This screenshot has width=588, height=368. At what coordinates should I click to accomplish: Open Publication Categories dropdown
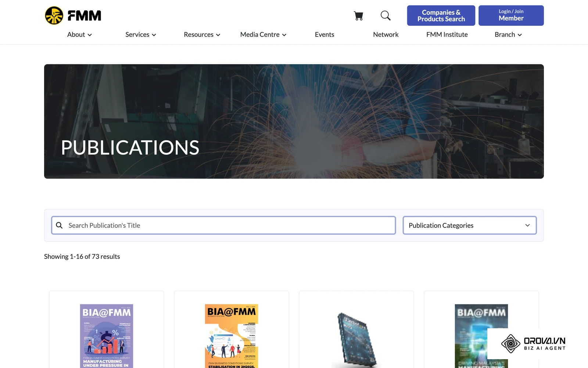(470, 225)
